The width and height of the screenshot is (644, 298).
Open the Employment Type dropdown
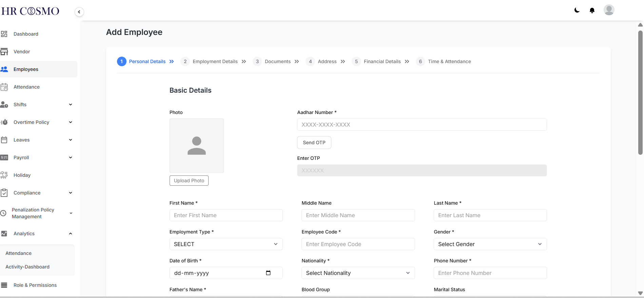226,244
